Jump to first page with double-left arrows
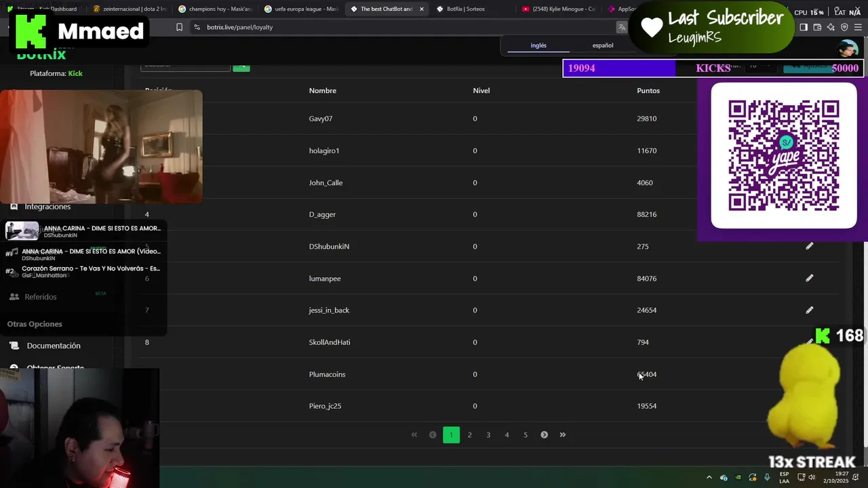Screen dimensions: 868x488 click(414, 434)
